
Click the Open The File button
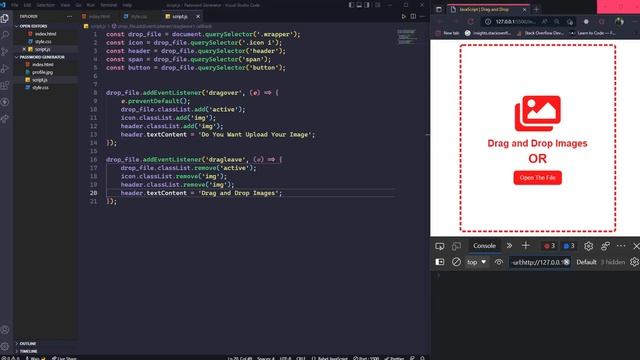(x=538, y=178)
